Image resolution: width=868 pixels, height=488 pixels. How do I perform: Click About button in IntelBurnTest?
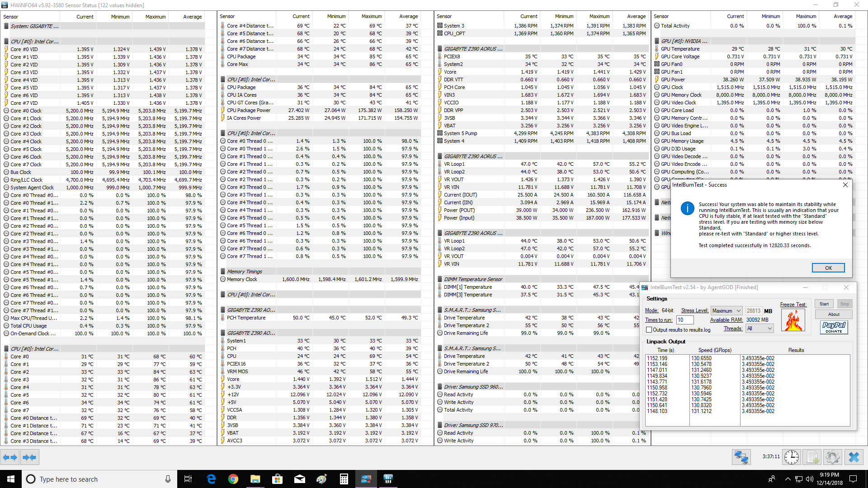[x=834, y=314]
